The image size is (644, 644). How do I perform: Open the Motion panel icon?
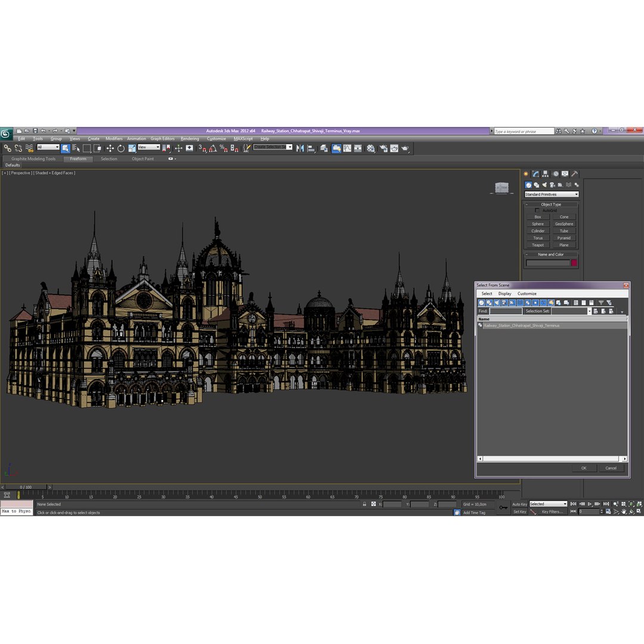pos(555,174)
